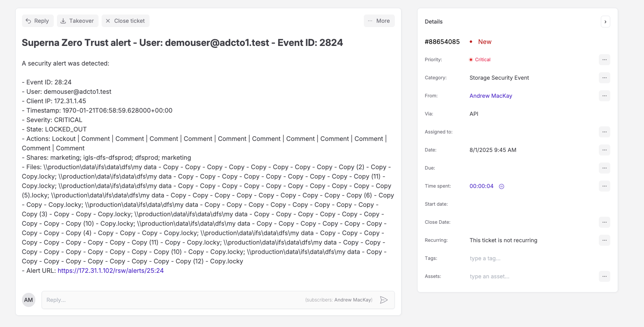644x327 pixels.
Task: Open the alert URL link
Action: (111, 270)
